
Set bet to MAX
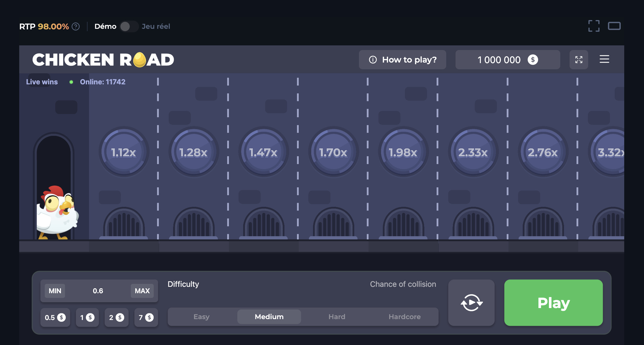point(142,291)
